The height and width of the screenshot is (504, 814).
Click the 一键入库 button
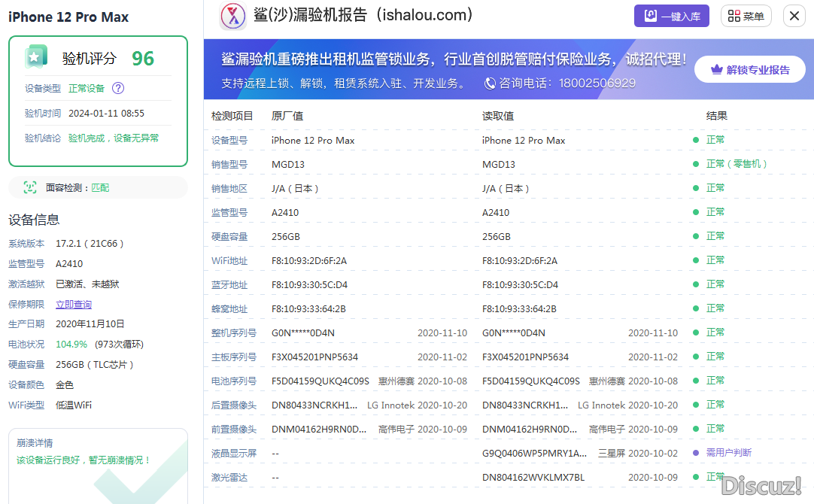tap(671, 16)
